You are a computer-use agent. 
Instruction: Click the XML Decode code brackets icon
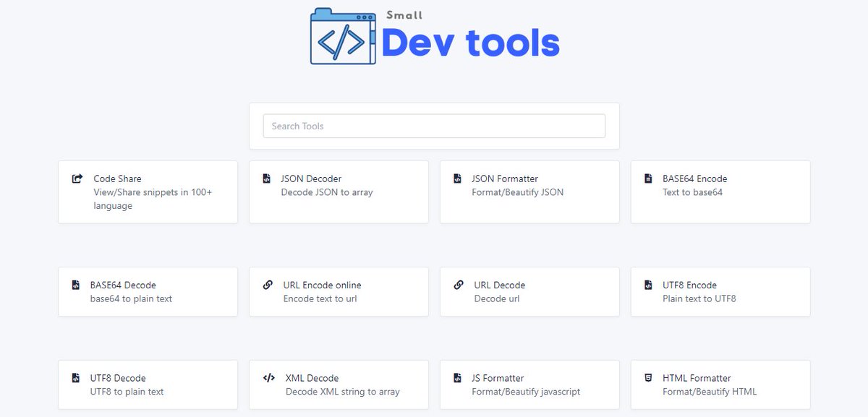[267, 377]
